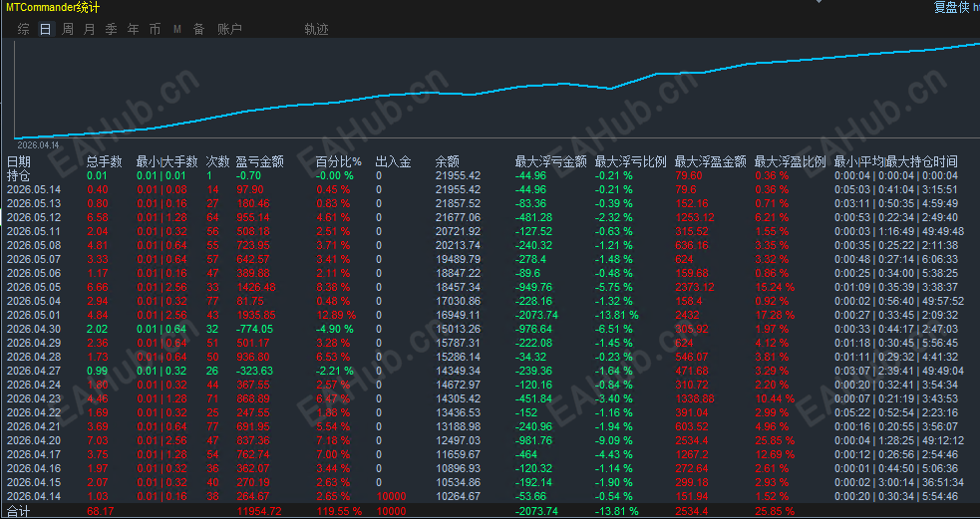The width and height of the screenshot is (980, 519).
Task: Select the 2026.04.16 date row
Action: coord(33,468)
